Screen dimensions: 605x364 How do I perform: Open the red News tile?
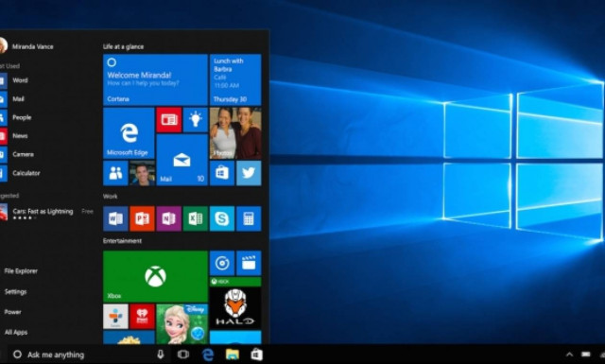169,120
